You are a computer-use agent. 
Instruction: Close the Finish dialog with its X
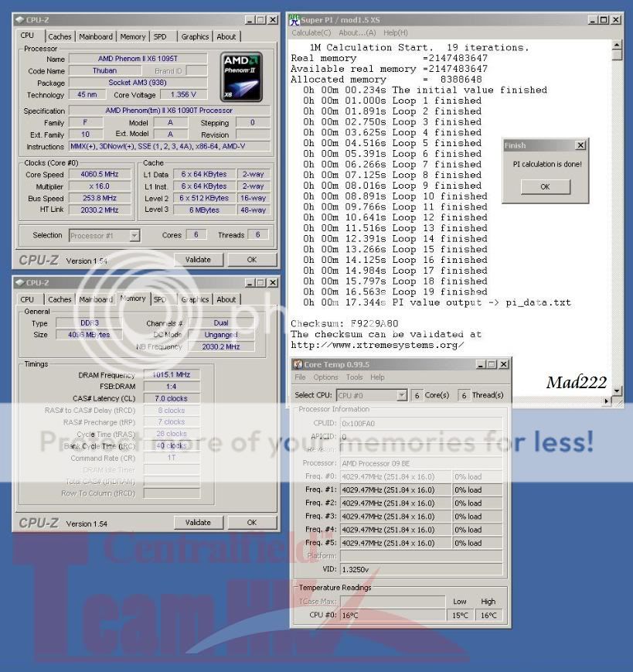[580, 145]
